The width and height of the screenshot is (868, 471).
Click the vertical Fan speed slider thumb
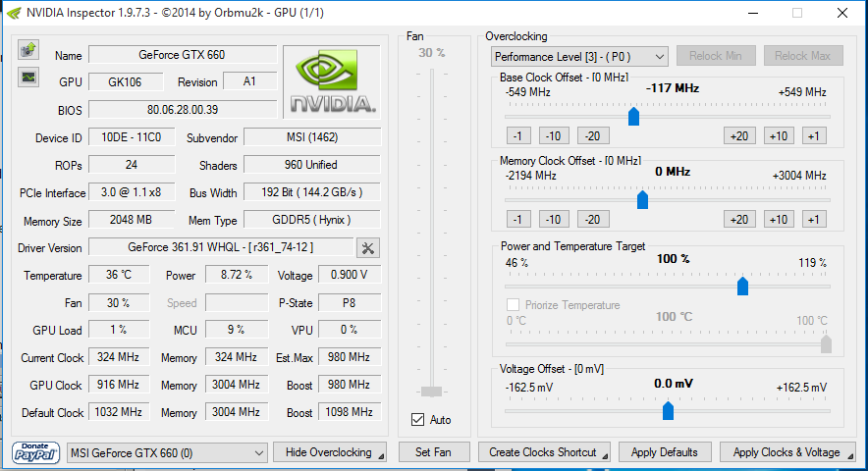tap(431, 392)
